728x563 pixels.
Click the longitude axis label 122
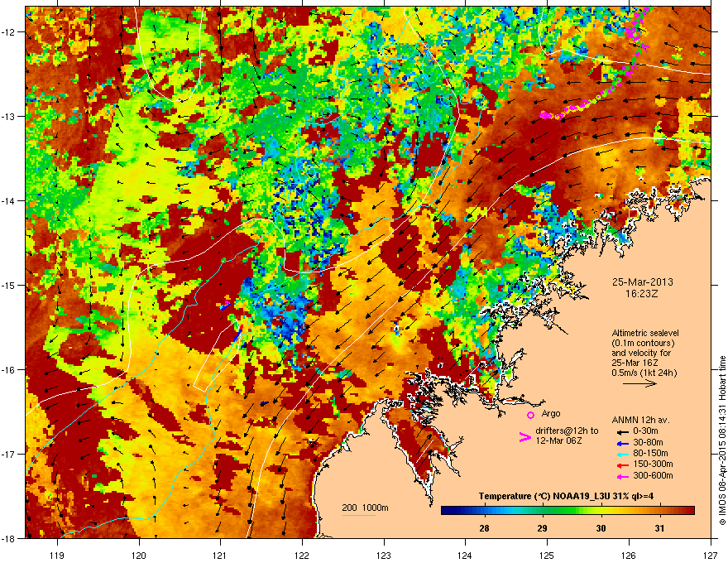302,555
